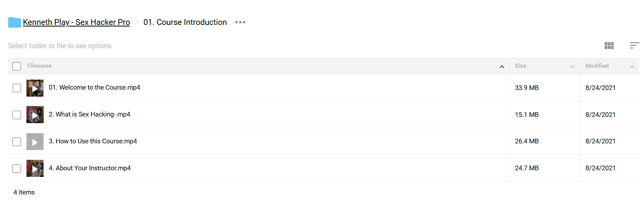Tick checkbox for 4. About Your Instructor.mp4

(17, 168)
